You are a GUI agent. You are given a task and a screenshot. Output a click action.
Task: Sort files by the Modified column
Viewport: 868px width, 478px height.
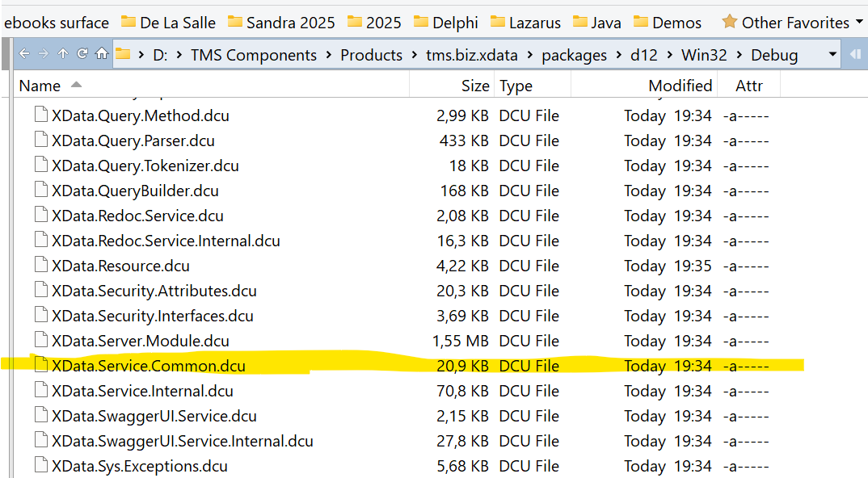coord(680,85)
